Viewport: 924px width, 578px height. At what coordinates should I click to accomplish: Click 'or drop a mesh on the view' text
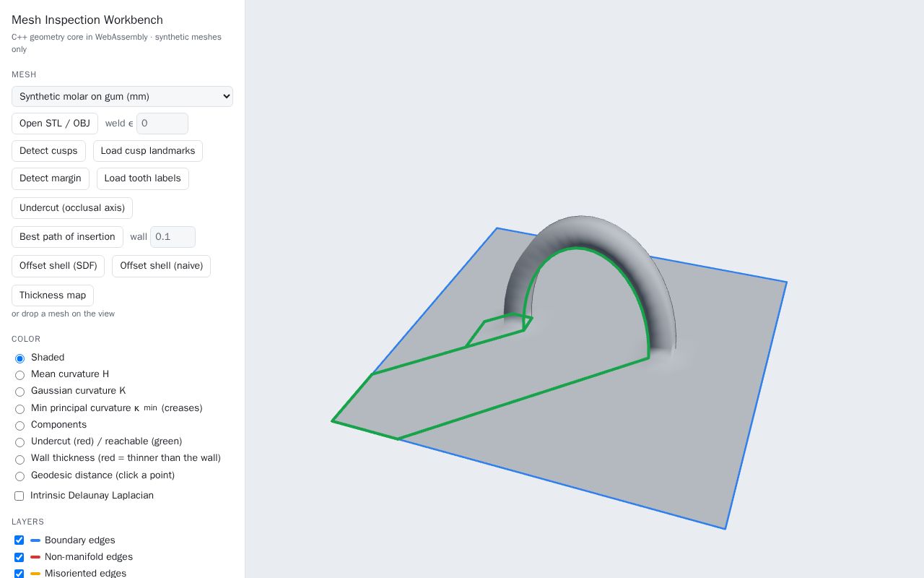pos(63,314)
